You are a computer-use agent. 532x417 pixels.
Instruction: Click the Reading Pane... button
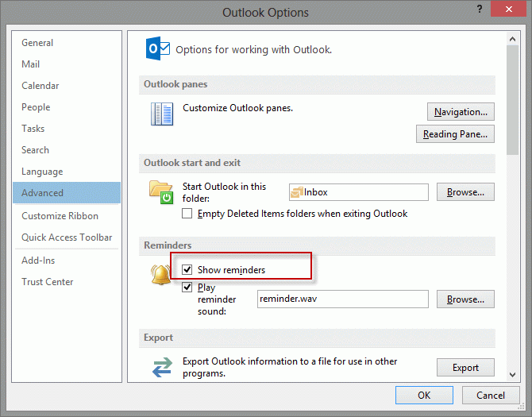[x=455, y=134]
